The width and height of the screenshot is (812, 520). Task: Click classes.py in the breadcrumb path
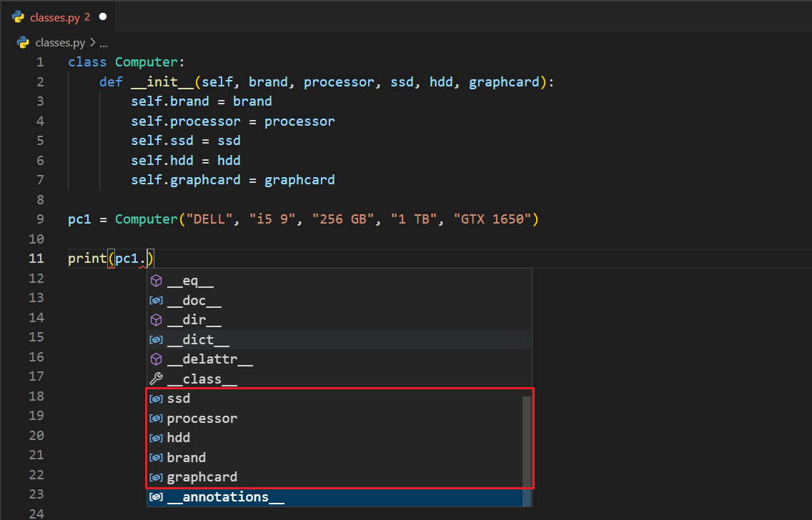pos(61,42)
